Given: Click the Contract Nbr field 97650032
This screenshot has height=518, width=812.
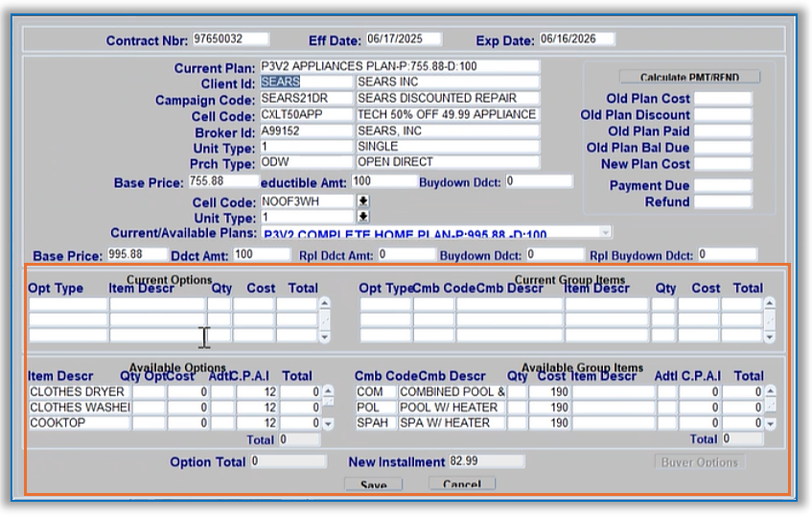Looking at the screenshot, I should pos(230,38).
